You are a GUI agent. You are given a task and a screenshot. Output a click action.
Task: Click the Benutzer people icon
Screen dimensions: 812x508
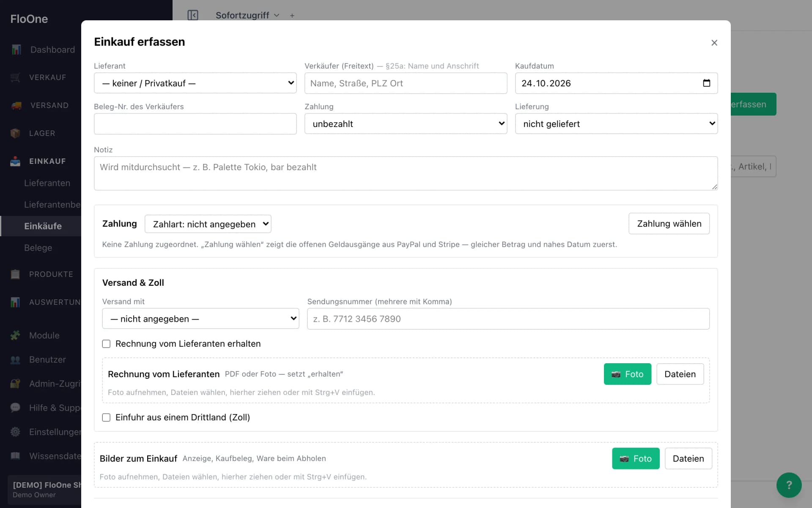tap(15, 360)
